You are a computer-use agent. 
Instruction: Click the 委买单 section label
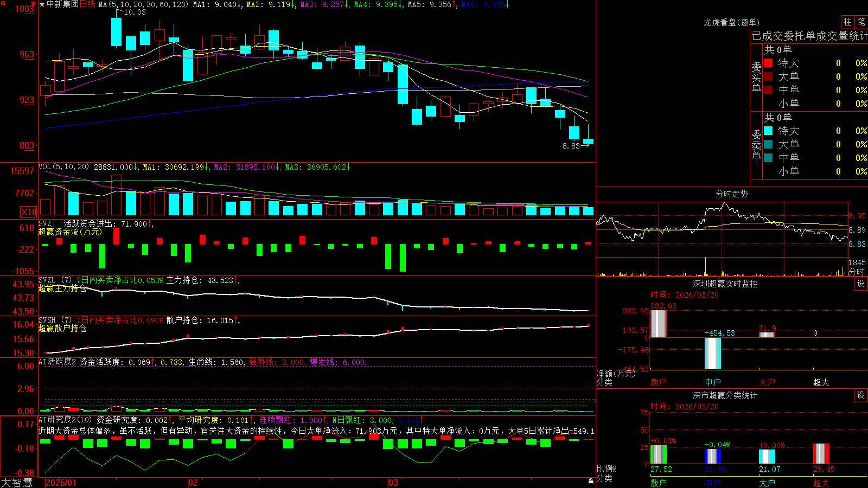[x=756, y=77]
